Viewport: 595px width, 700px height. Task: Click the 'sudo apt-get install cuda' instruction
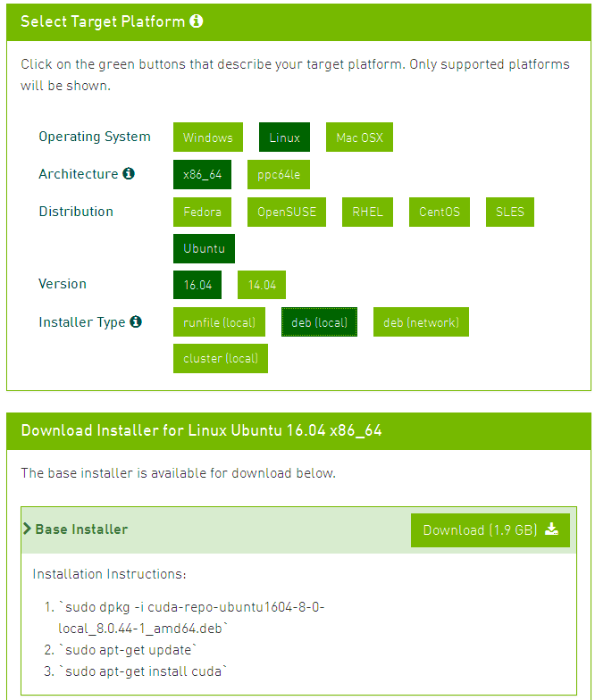(x=143, y=671)
